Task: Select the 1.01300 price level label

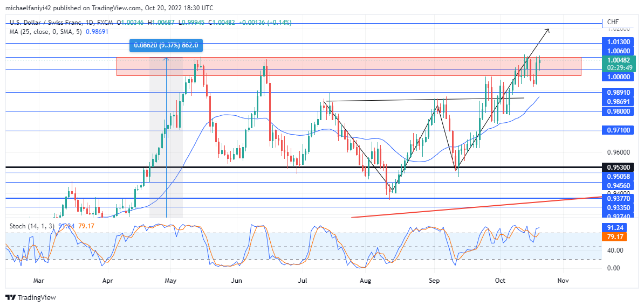Action: click(x=619, y=42)
